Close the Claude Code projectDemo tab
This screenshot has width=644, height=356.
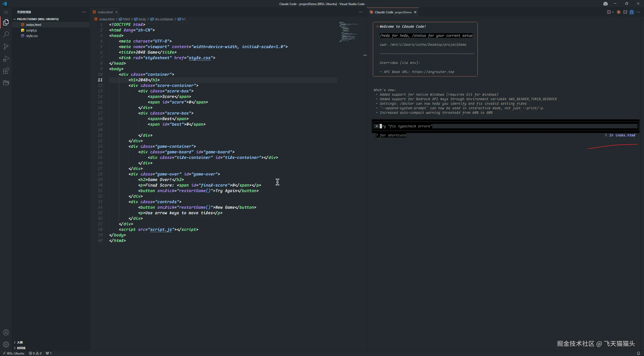pyautogui.click(x=415, y=12)
